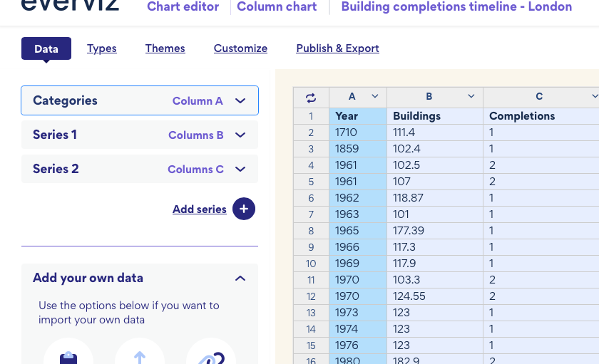
Task: Click the transpose data icon in grid corner
Action: 311,98
